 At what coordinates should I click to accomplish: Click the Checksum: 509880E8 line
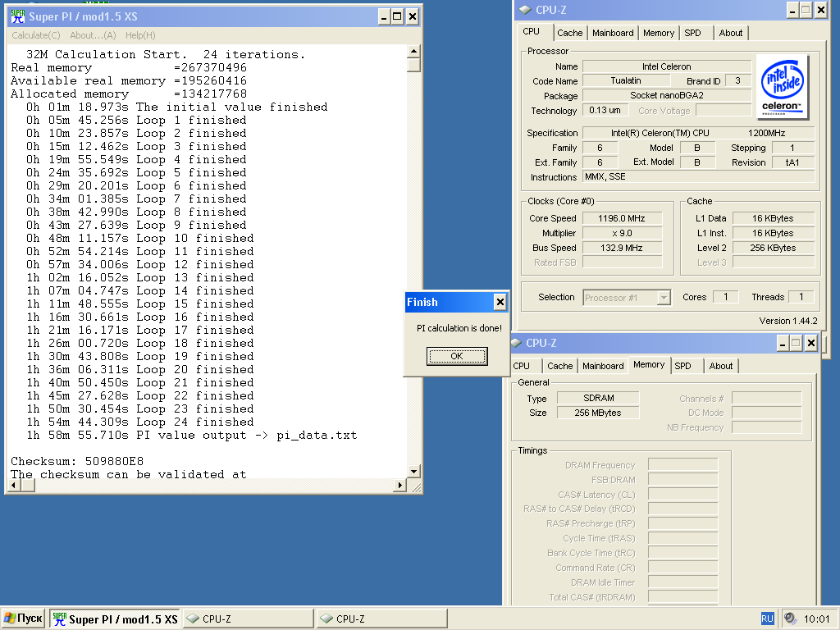pos(77,461)
